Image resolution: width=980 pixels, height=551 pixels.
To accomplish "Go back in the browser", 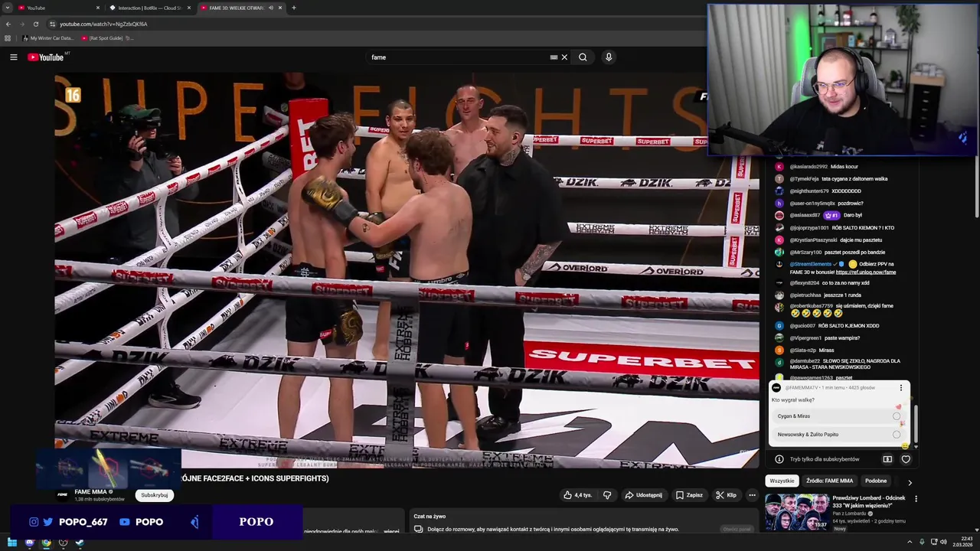I will point(8,24).
